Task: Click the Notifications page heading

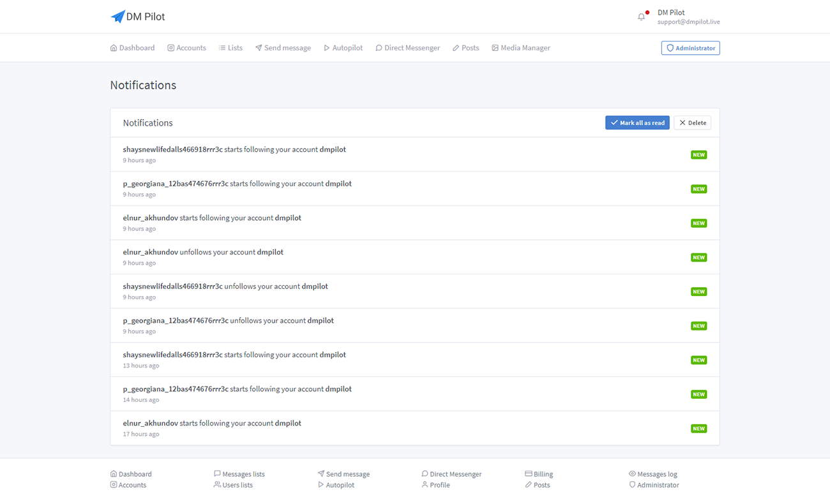Action: [143, 85]
